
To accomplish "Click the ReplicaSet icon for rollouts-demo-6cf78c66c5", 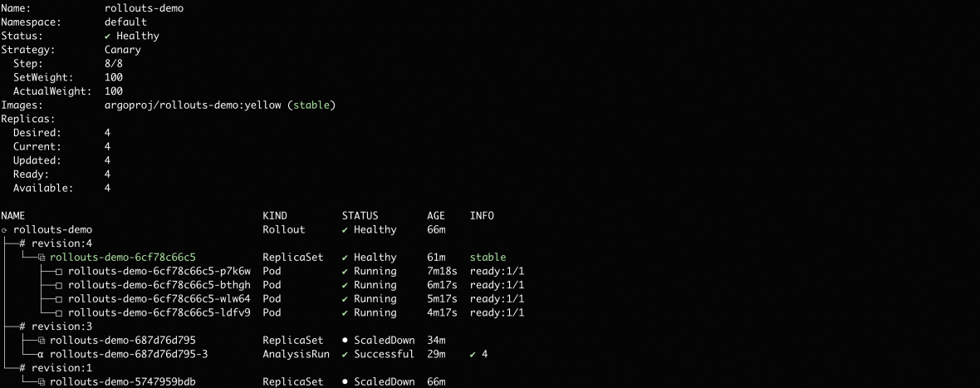I will click(x=41, y=258).
